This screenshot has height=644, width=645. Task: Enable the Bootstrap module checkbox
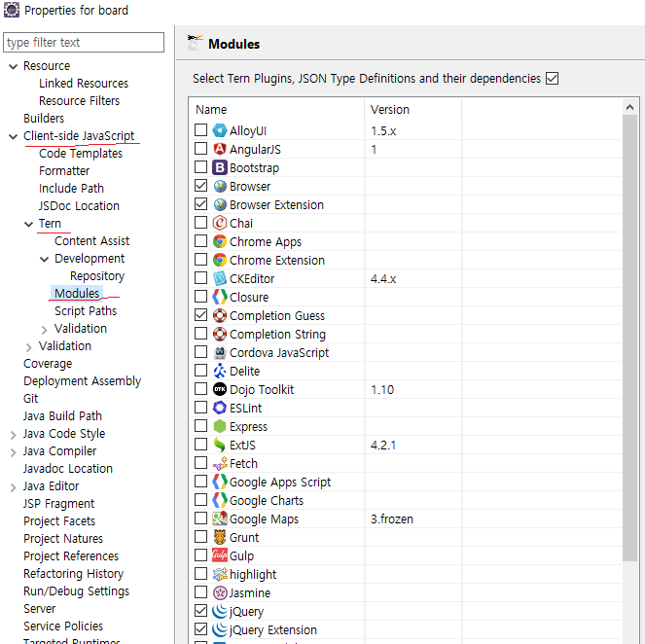coord(200,167)
